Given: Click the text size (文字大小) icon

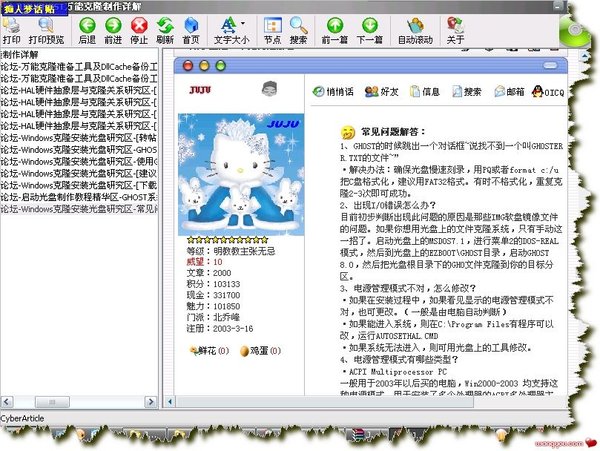Looking at the screenshot, I should [228, 26].
